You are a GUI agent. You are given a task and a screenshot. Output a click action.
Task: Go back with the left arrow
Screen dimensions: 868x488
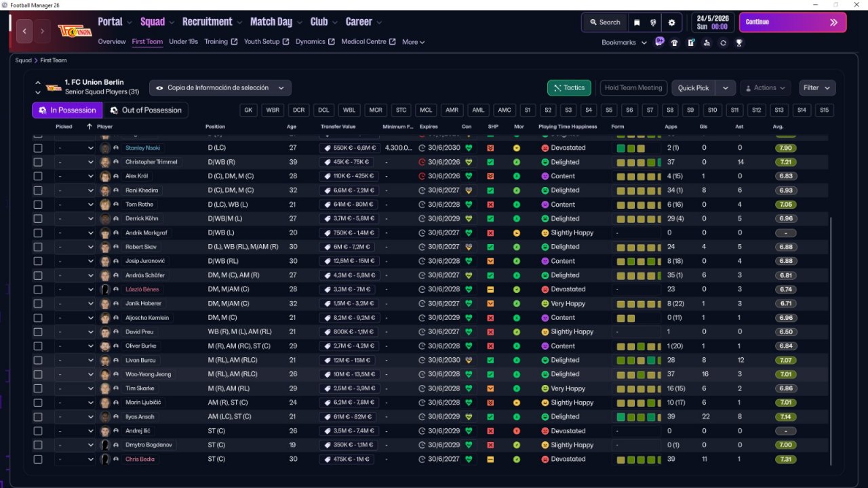click(25, 31)
